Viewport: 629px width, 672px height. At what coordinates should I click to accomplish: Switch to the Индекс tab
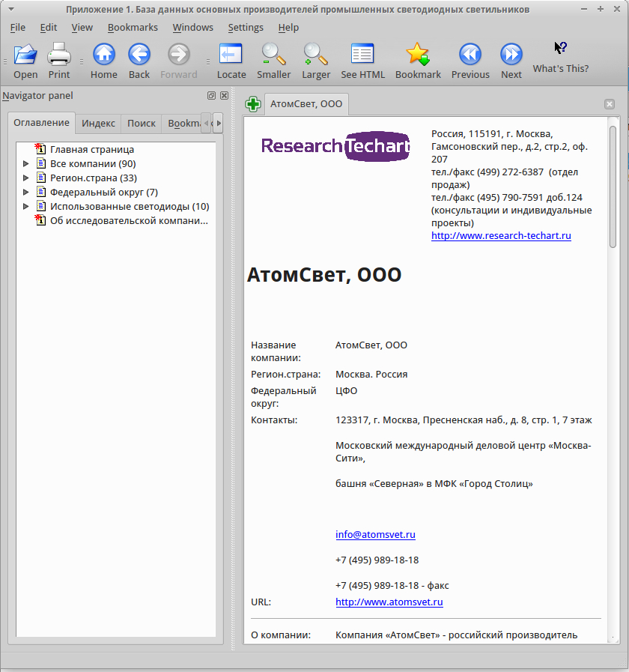98,124
